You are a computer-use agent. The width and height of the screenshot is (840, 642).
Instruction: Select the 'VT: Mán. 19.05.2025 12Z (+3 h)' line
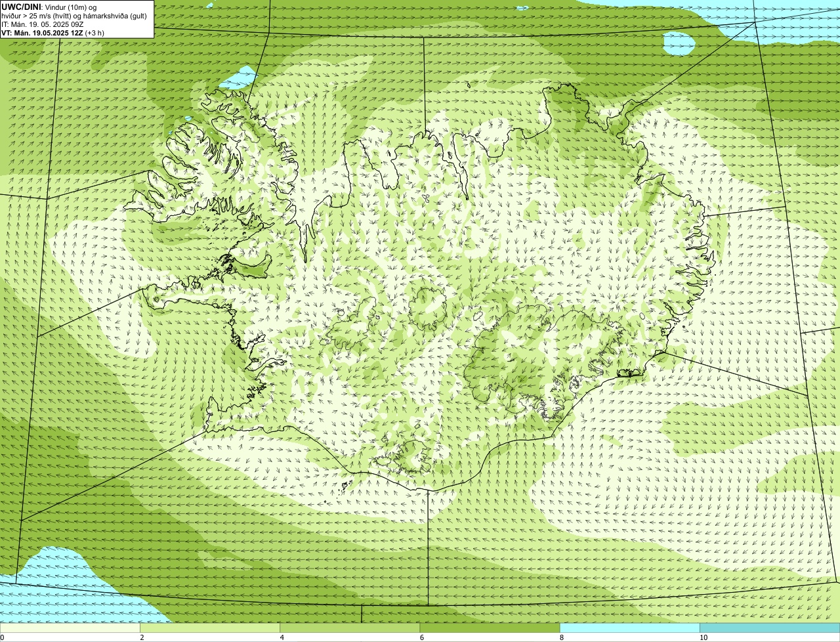(x=52, y=32)
